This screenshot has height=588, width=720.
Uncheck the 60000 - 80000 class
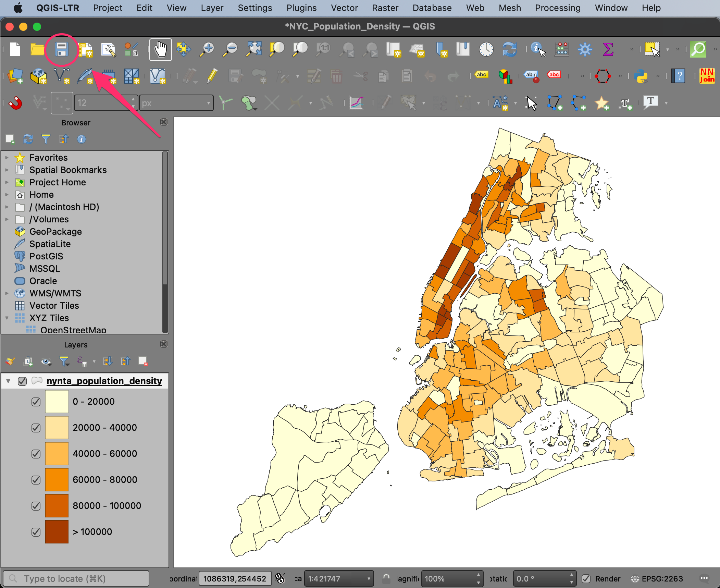pyautogui.click(x=36, y=480)
